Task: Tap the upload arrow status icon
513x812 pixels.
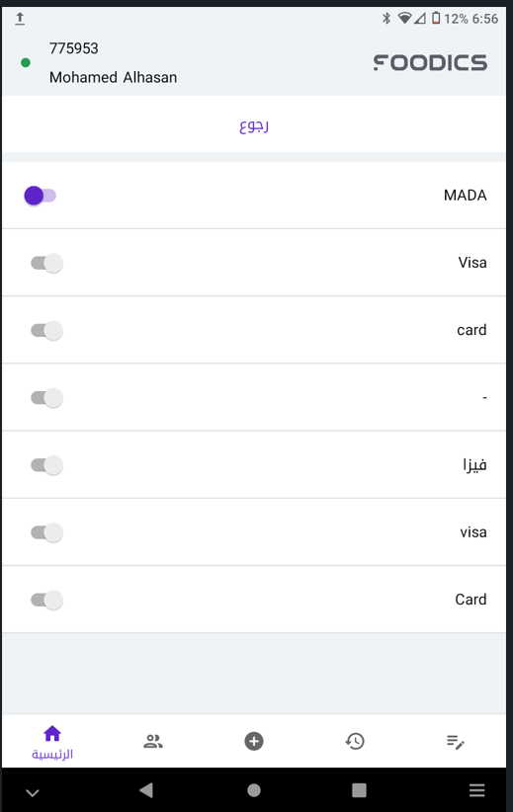Action: click(x=20, y=19)
